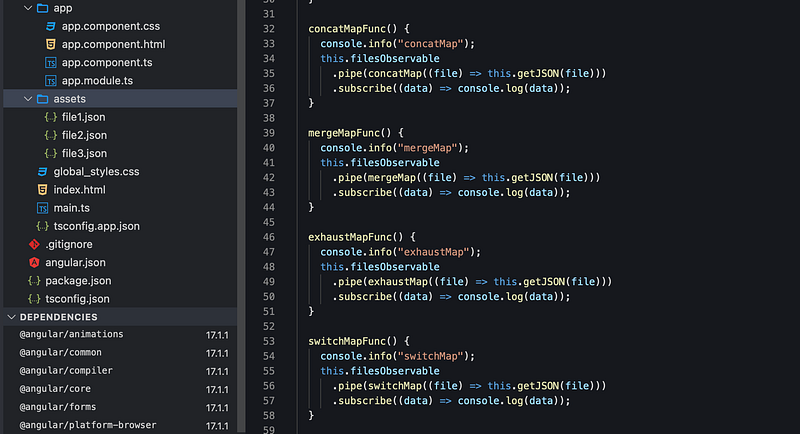Select @angular/platform-browser dependency

click(x=88, y=425)
